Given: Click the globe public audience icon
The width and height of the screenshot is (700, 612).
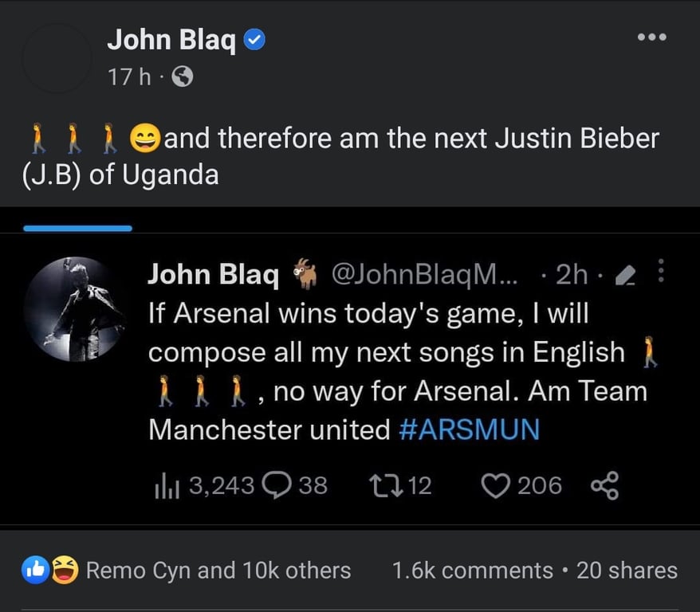Looking at the screenshot, I should pos(183,76).
